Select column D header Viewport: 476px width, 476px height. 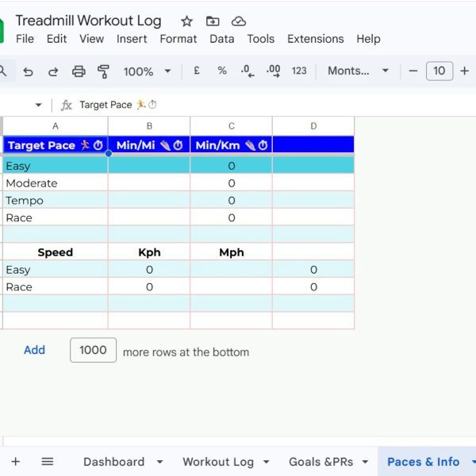313,125
